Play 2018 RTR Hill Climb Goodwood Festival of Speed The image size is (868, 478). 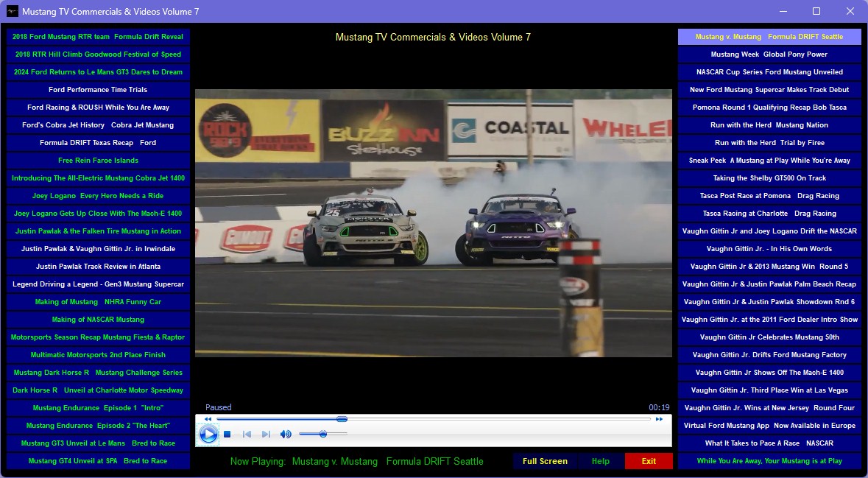coord(98,55)
